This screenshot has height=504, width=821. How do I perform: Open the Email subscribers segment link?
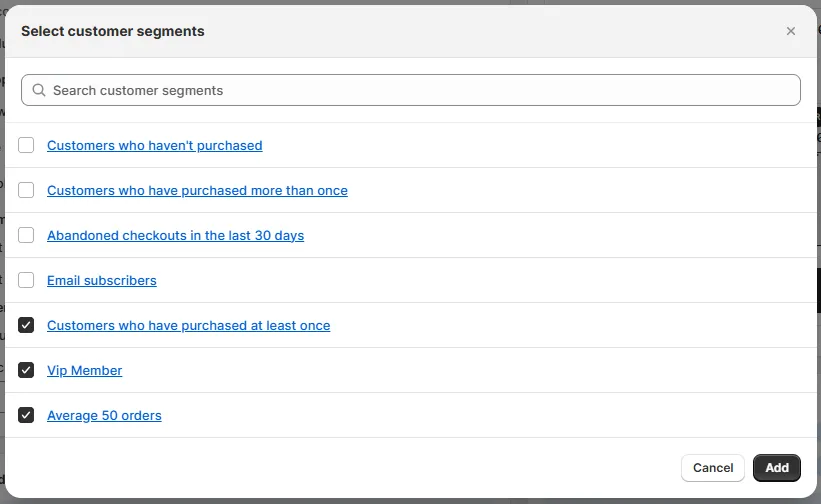(x=101, y=280)
